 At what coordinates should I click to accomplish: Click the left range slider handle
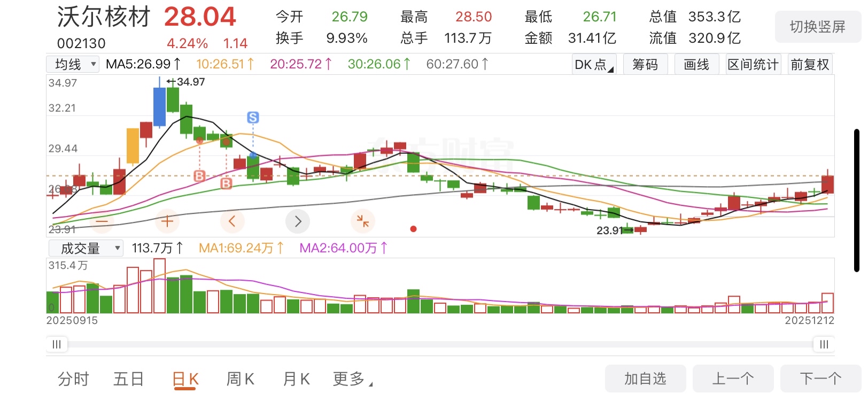point(57,344)
